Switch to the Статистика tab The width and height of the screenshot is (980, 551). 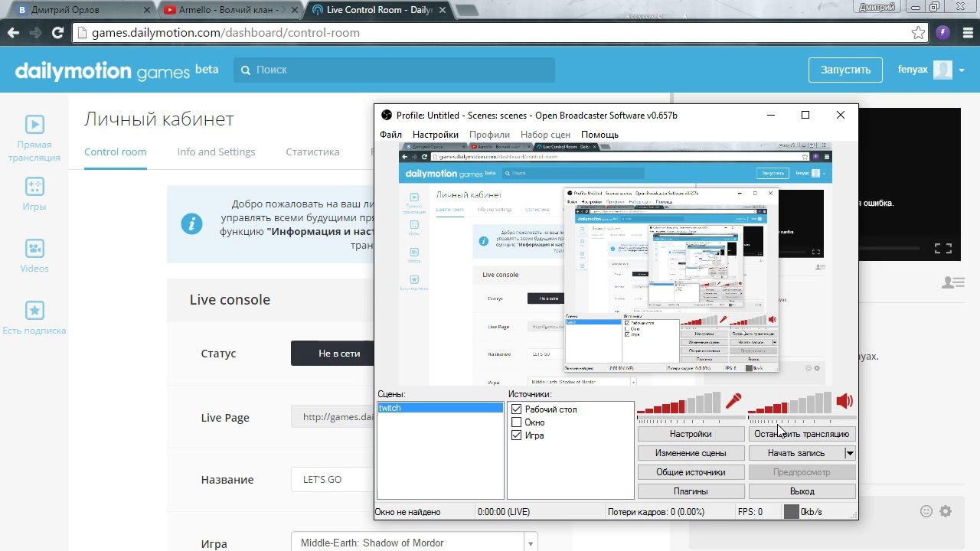coord(312,152)
